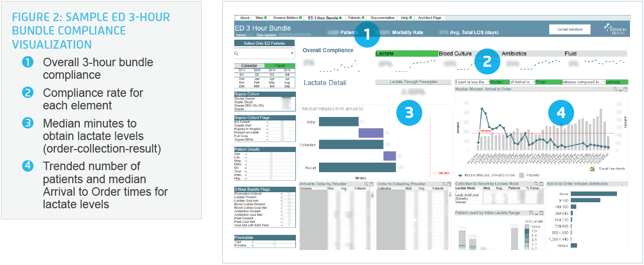644x265 pixels.
Task: Toggle the Goal Met with EMS Fluid checkbox
Action: click(289, 225)
